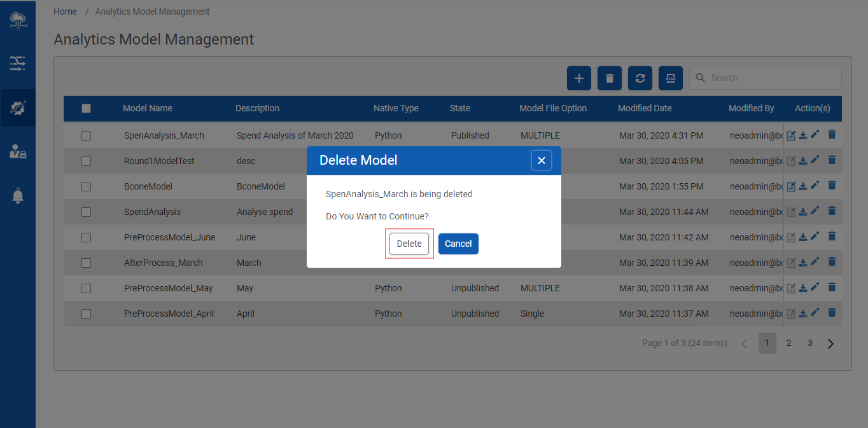Check the PreProcessModel_June row checkbox
The image size is (868, 428).
tap(87, 237)
